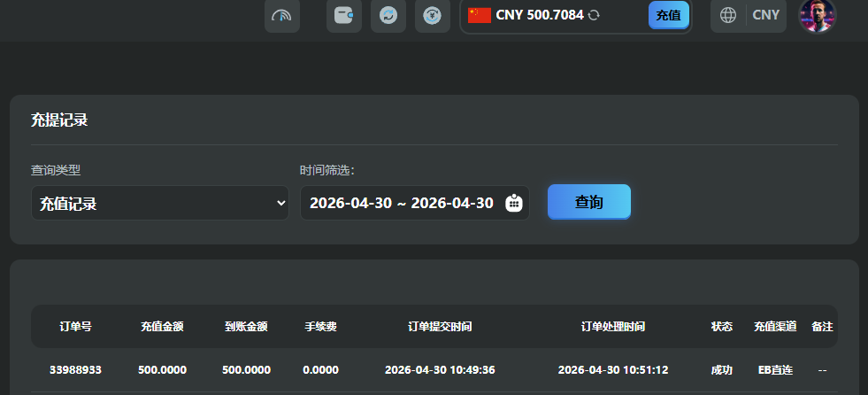The height and width of the screenshot is (395, 868).
Task: Click the CNY 500.7084 balance text
Action: tap(540, 15)
